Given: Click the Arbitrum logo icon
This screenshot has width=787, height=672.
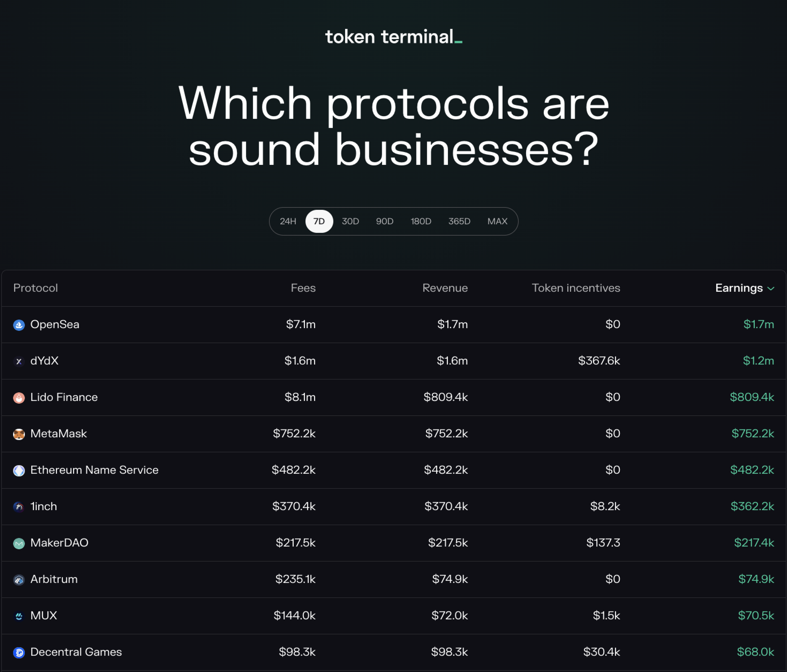Looking at the screenshot, I should point(19,580).
